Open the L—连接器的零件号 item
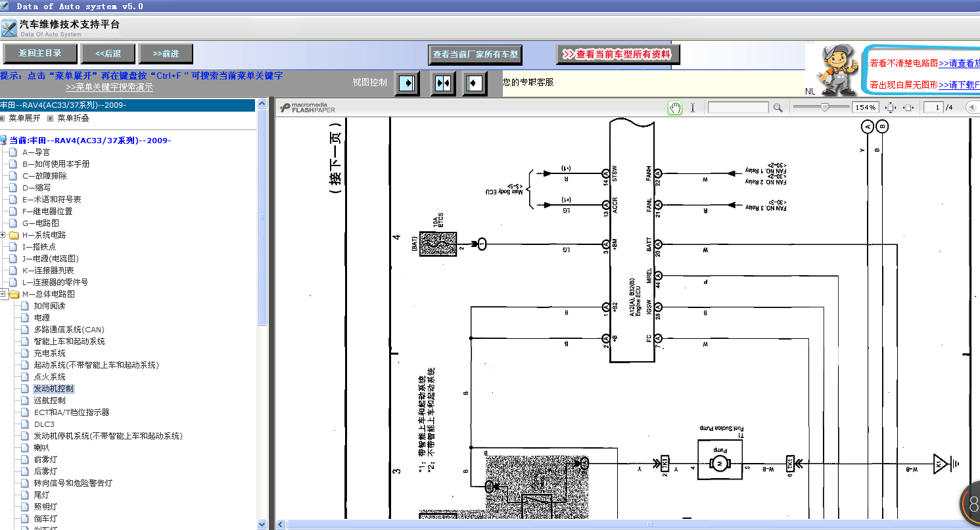 tap(55, 282)
